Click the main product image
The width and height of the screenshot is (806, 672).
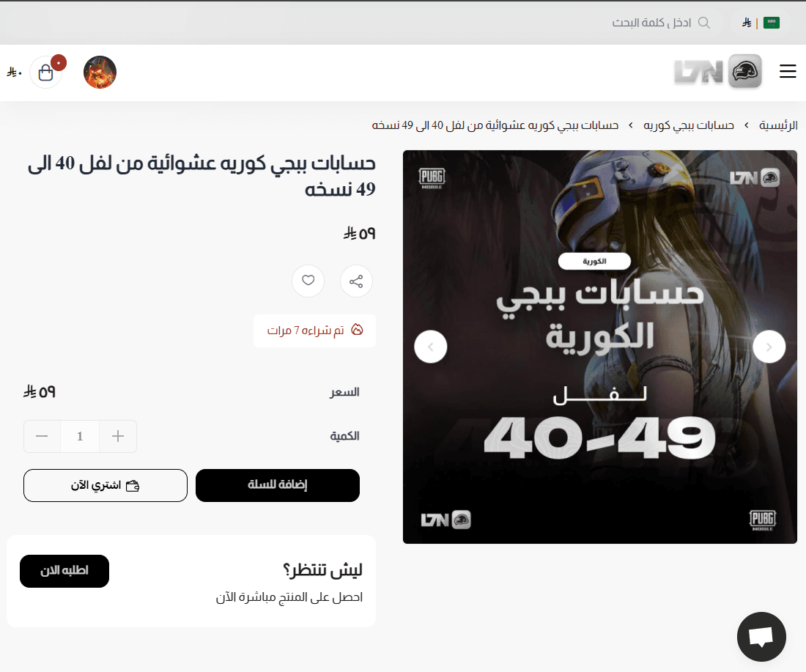(x=600, y=347)
